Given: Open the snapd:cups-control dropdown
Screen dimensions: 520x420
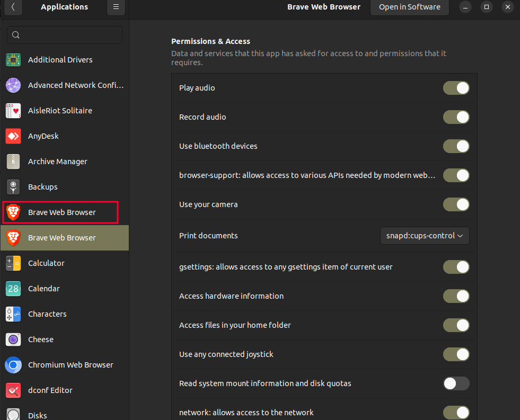Looking at the screenshot, I should pyautogui.click(x=425, y=236).
